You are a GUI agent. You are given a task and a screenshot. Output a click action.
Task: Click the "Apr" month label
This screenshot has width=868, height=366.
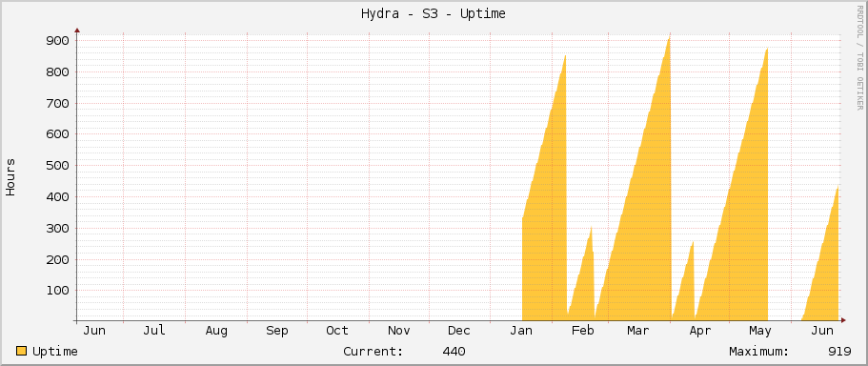[700, 331]
